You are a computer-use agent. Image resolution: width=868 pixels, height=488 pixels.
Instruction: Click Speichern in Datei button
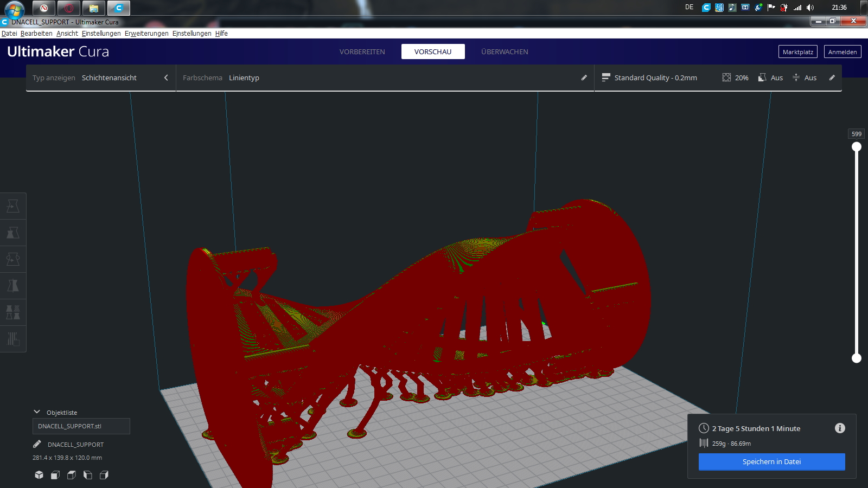point(771,462)
